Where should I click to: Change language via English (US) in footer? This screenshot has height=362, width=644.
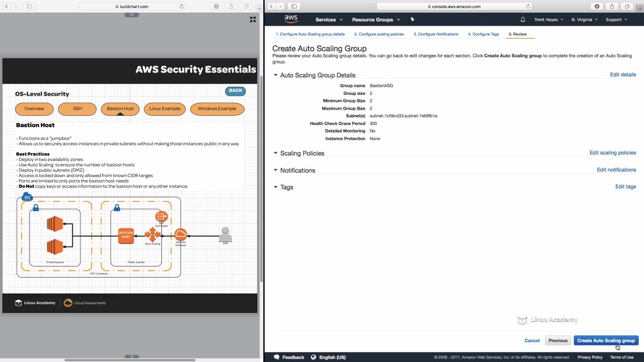click(x=328, y=357)
